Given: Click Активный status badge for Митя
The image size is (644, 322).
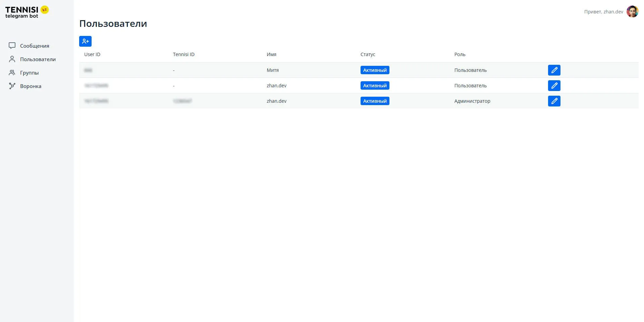Looking at the screenshot, I should pos(375,70).
